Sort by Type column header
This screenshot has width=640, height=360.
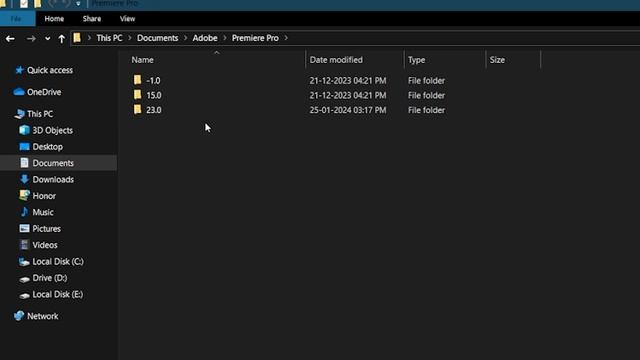click(416, 60)
